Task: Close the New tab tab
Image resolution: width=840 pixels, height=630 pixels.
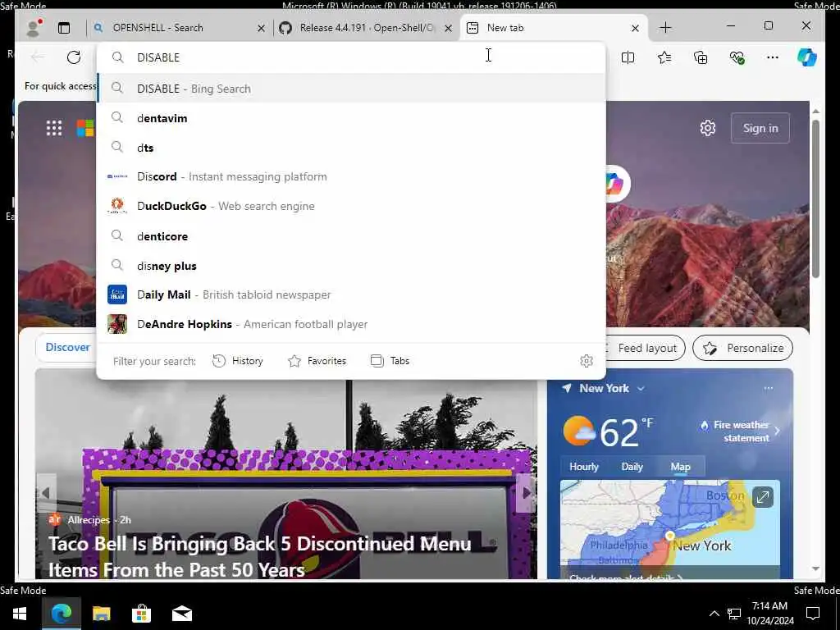Action: coord(636,29)
